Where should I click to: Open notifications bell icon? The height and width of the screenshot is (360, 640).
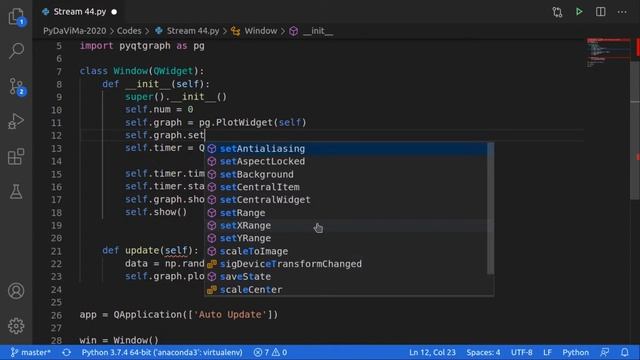[x=624, y=353]
